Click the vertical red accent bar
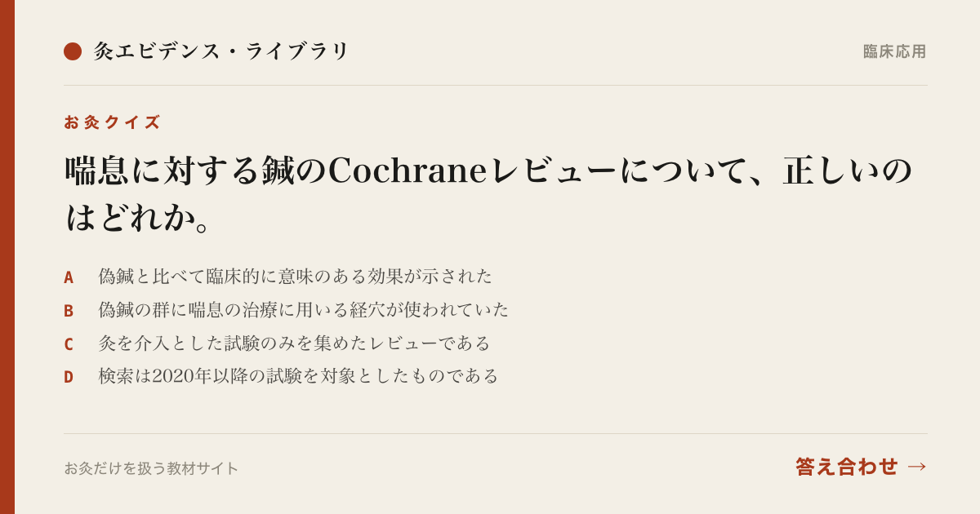Viewport: 980px width, 514px height. pos(7,257)
